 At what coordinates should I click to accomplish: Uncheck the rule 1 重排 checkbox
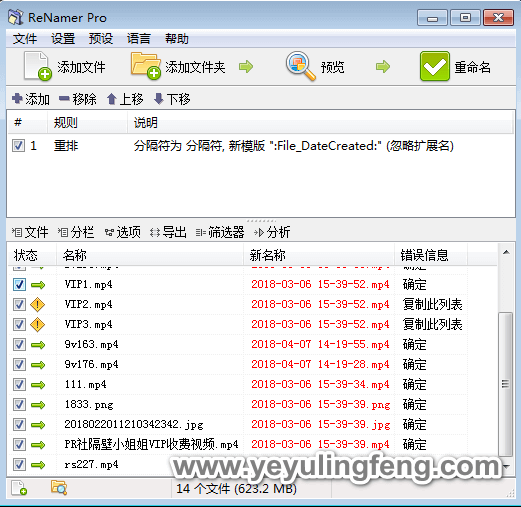pos(18,146)
